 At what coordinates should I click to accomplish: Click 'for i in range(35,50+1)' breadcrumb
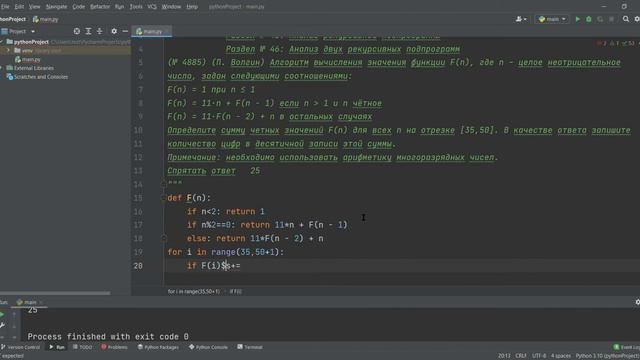tap(193, 291)
